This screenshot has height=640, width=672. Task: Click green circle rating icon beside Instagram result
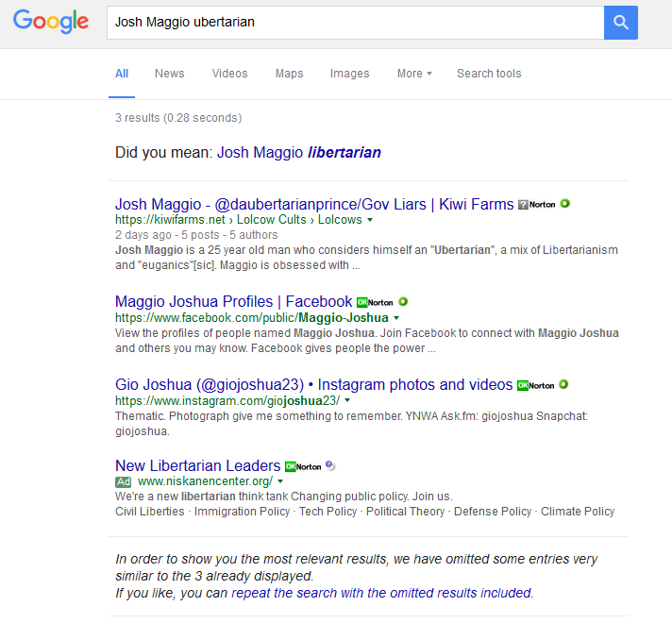coord(563,384)
